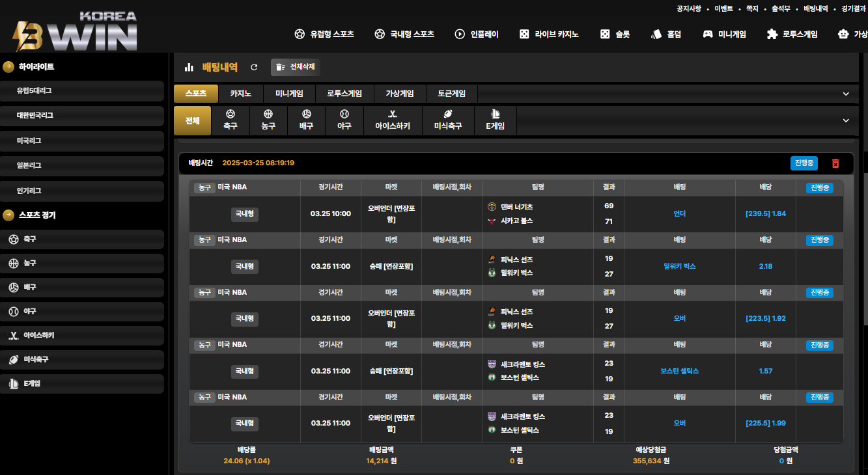Open 로투스게임 from top navigation
The image size is (868, 475).
[x=792, y=34]
